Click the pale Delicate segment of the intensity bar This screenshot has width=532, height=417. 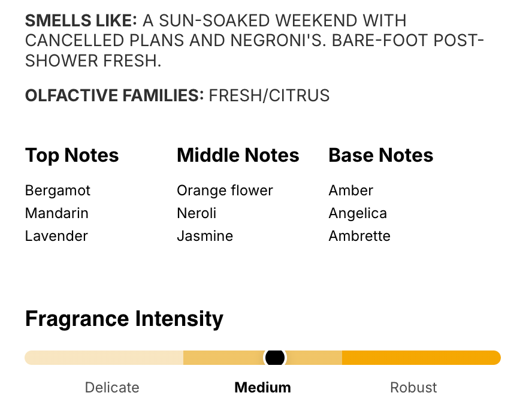tap(104, 358)
